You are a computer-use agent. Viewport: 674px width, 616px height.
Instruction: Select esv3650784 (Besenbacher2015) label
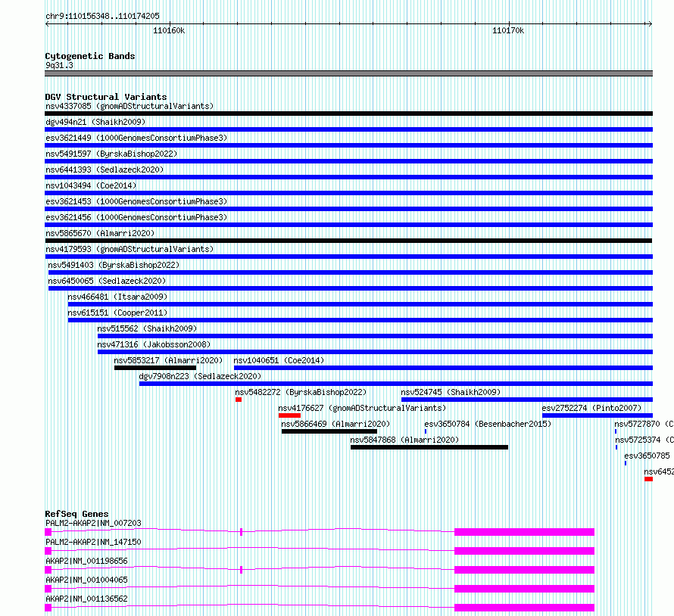(488, 424)
